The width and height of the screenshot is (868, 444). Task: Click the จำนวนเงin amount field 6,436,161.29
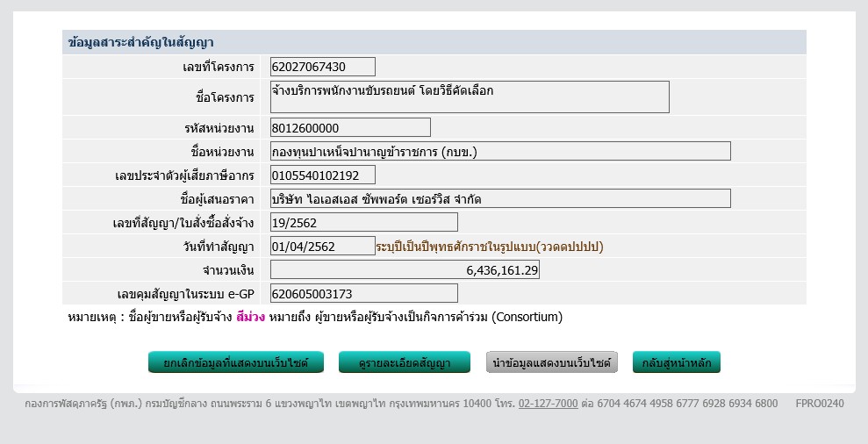click(x=405, y=269)
